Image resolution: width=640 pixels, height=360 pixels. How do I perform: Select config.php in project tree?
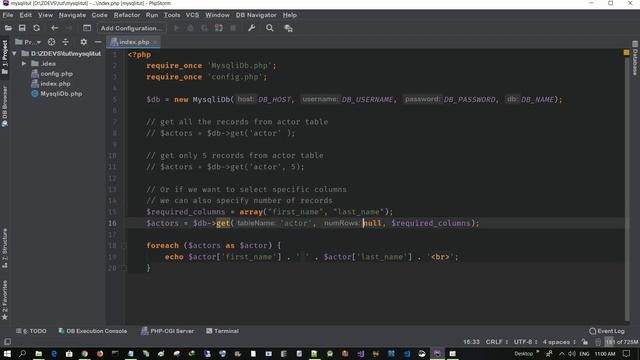coord(56,74)
